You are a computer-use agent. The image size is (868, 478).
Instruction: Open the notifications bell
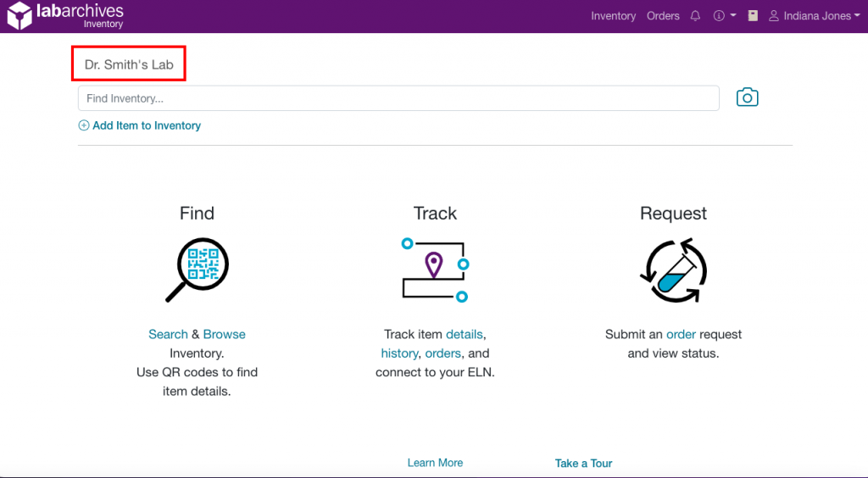[695, 16]
